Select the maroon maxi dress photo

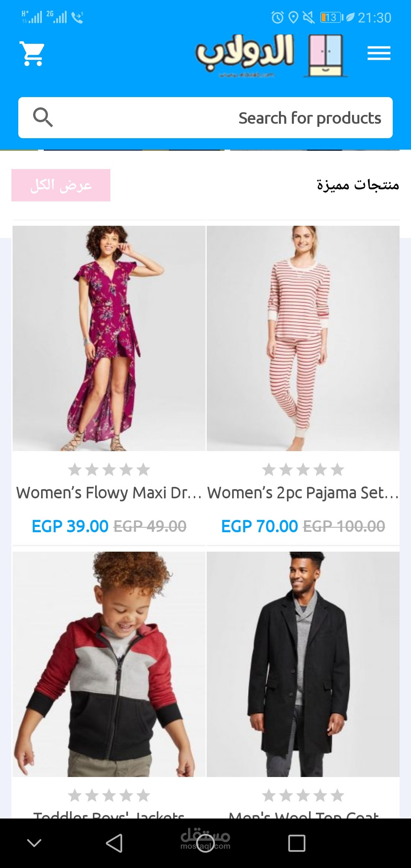point(109,338)
